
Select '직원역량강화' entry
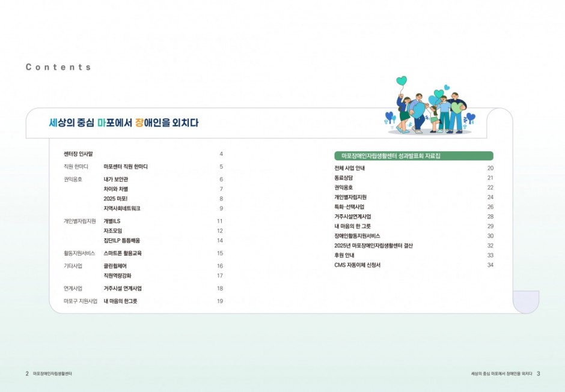[117, 276]
